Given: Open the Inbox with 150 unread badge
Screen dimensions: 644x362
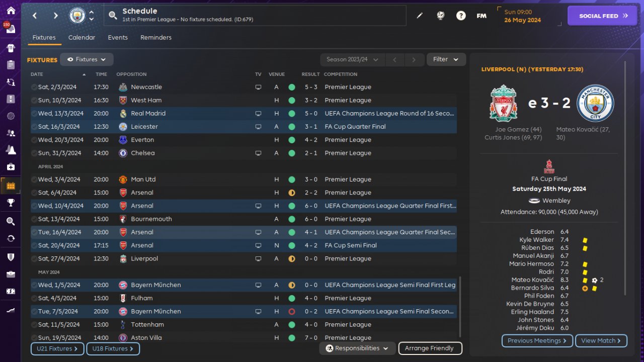Looking at the screenshot, I should pos(11,29).
